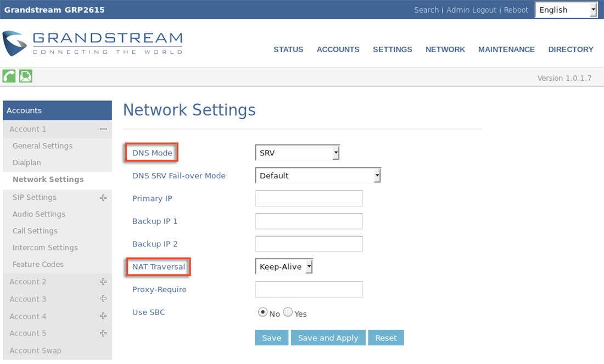Open the STATUS menu
This screenshot has height=364, width=604.
coord(288,50)
